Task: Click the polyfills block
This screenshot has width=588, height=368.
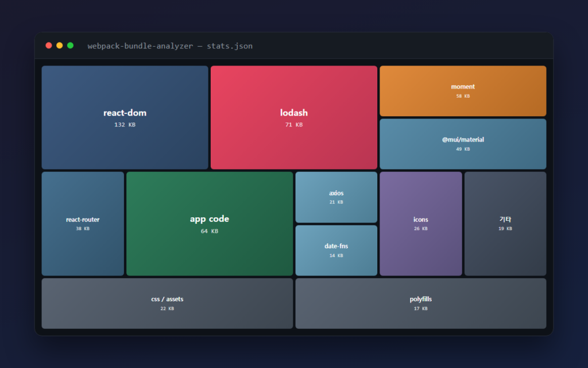Action: tap(421, 304)
